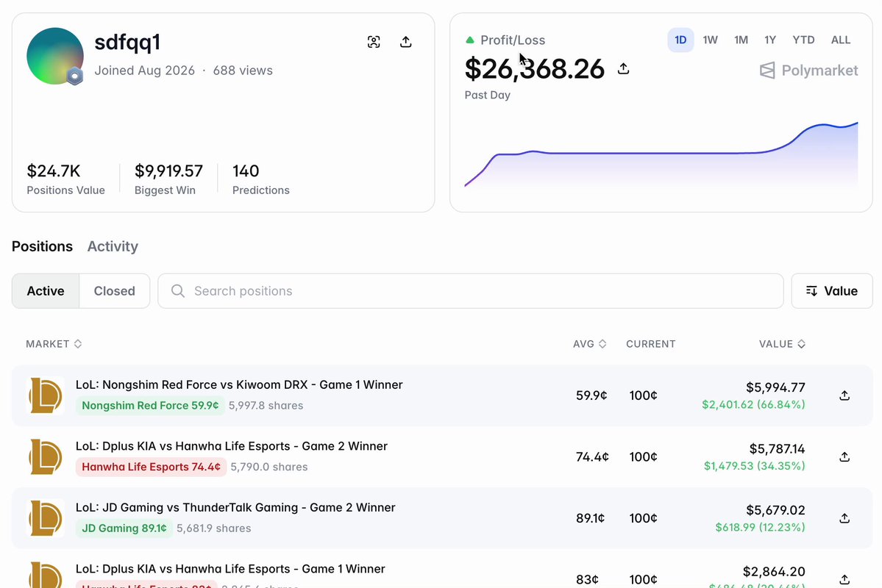This screenshot has width=882, height=588.
Task: Click the $618.99 (12.23%) profit
Action: point(760,527)
